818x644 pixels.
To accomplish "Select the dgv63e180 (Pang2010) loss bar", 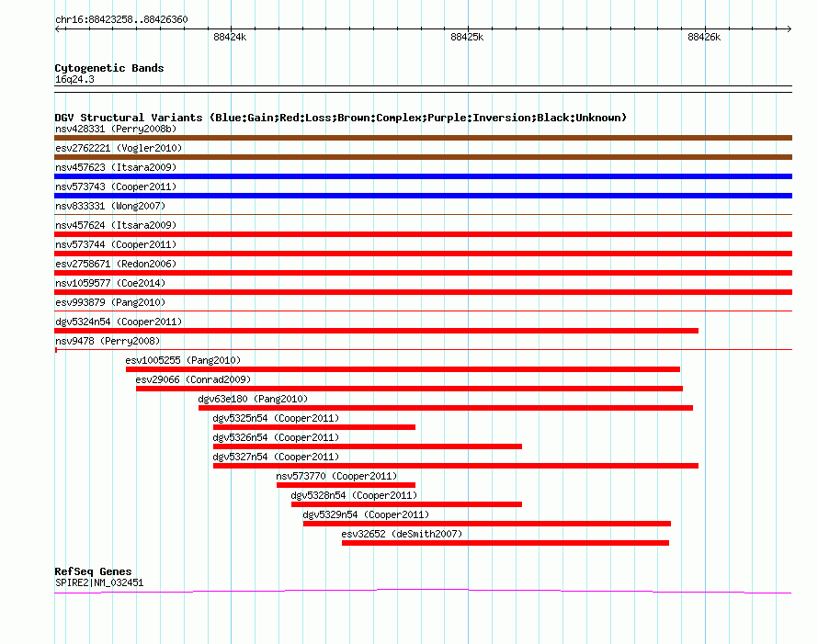I will pyautogui.click(x=446, y=408).
